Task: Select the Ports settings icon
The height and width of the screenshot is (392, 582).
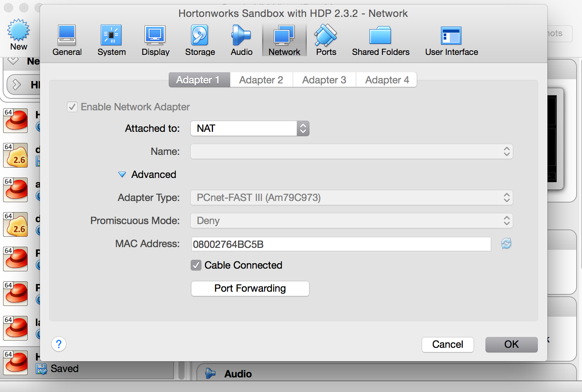Action: point(325,40)
